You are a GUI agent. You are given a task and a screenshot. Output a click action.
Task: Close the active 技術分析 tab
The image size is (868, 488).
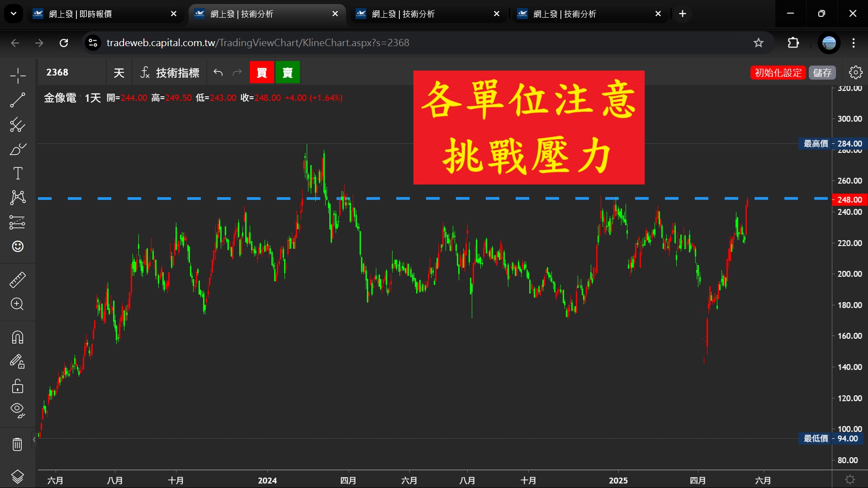coord(335,14)
